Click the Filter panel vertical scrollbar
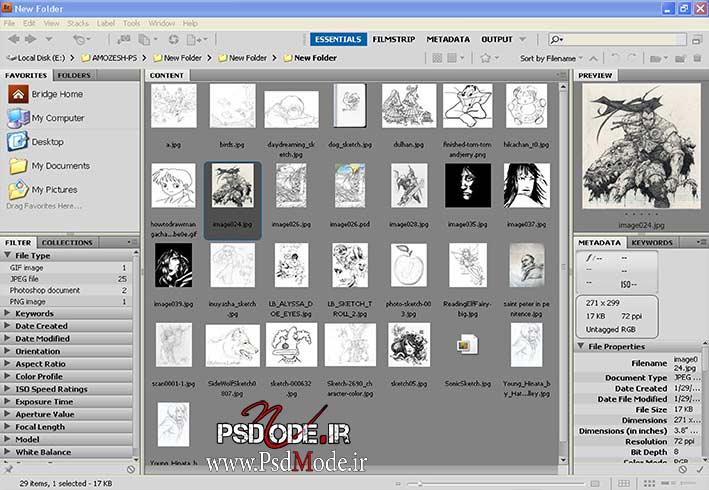Image resolution: width=709 pixels, height=490 pixels. click(x=136, y=355)
